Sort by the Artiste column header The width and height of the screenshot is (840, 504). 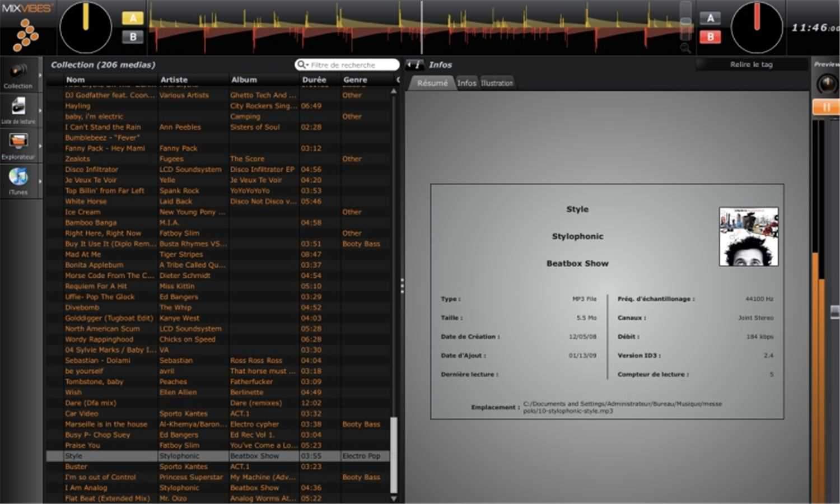pos(174,80)
